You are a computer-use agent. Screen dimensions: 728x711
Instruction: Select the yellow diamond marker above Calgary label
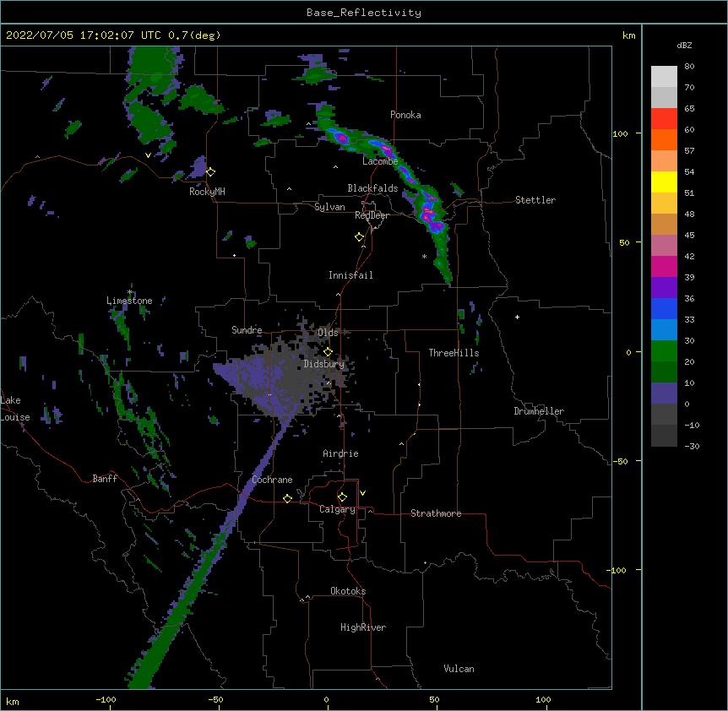(x=342, y=497)
